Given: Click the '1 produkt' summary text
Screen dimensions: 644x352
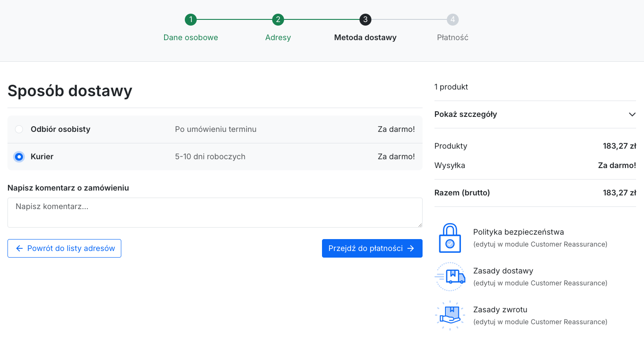Looking at the screenshot, I should pos(451,87).
